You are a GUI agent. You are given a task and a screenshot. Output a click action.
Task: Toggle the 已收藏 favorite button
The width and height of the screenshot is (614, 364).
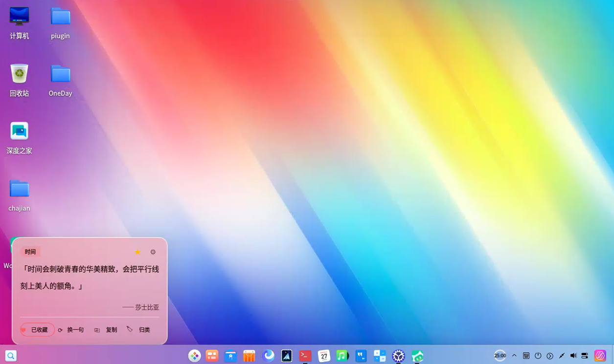tap(37, 330)
